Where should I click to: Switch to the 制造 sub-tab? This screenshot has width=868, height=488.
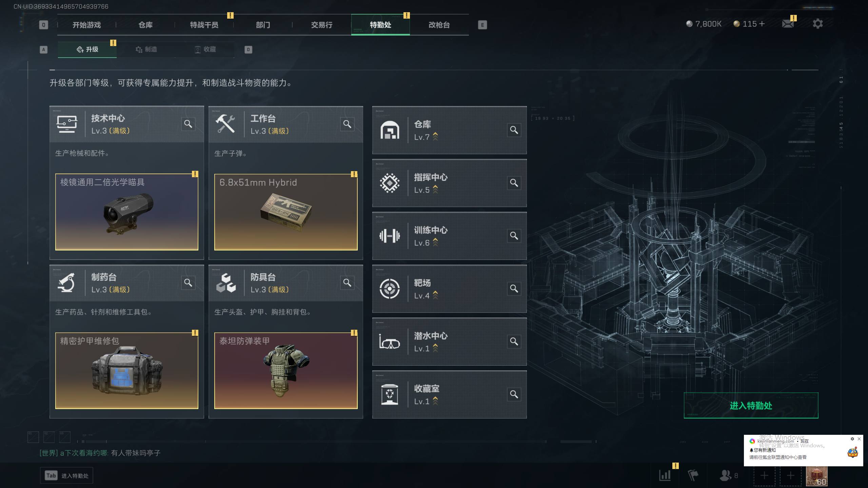click(x=146, y=49)
